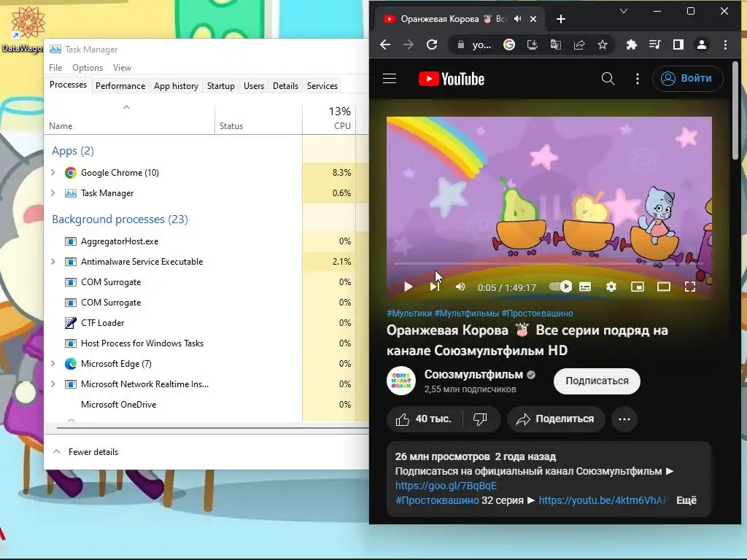Screen dimensions: 747x560
Task: Open the goo.gl/7BqBqE link
Action: (x=446, y=486)
